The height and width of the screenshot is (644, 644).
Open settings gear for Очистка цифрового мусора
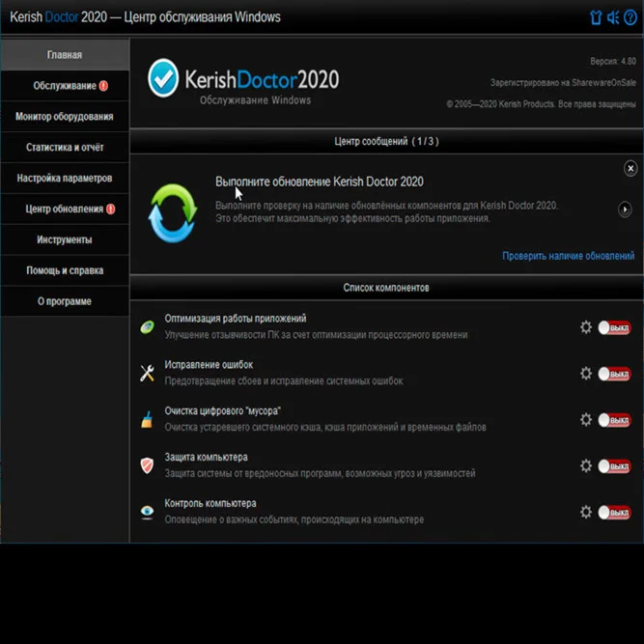tap(586, 420)
